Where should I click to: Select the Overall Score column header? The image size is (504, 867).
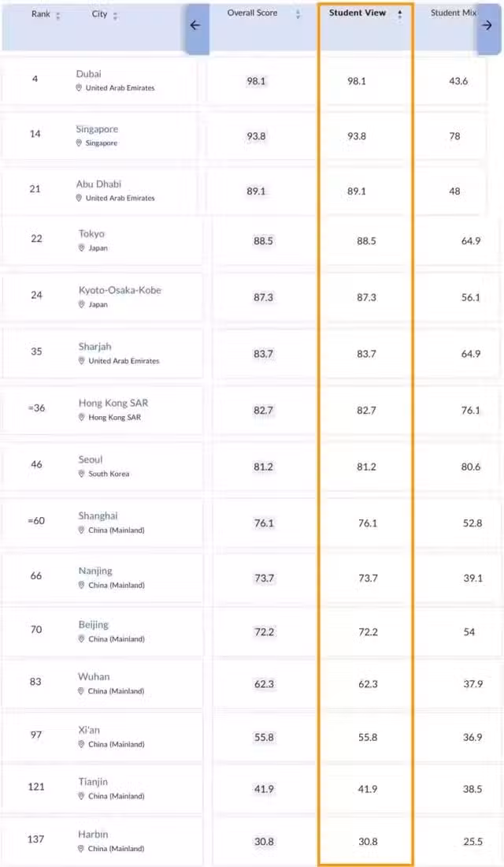(x=252, y=13)
